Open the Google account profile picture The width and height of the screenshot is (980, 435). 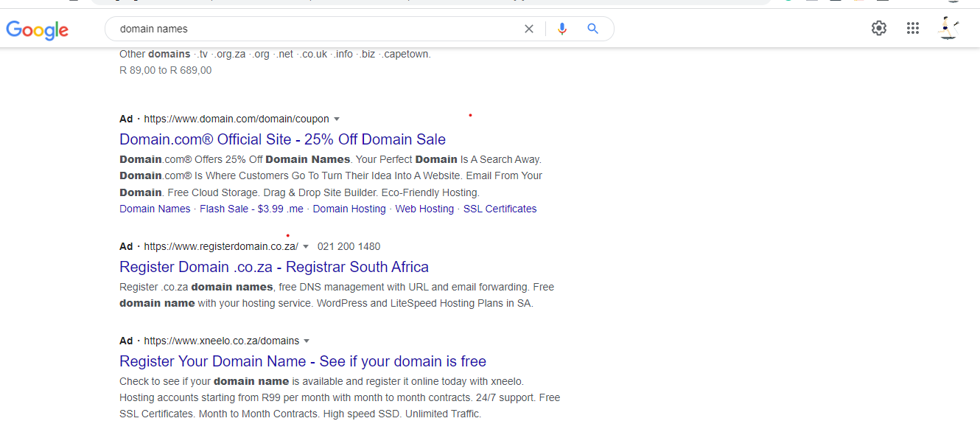[x=949, y=28]
